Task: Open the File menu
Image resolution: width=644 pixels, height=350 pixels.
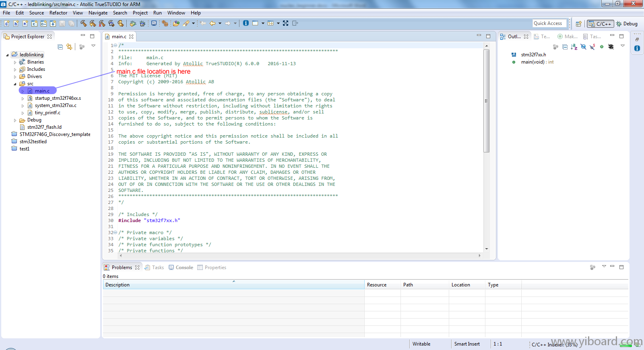Action: click(6, 13)
